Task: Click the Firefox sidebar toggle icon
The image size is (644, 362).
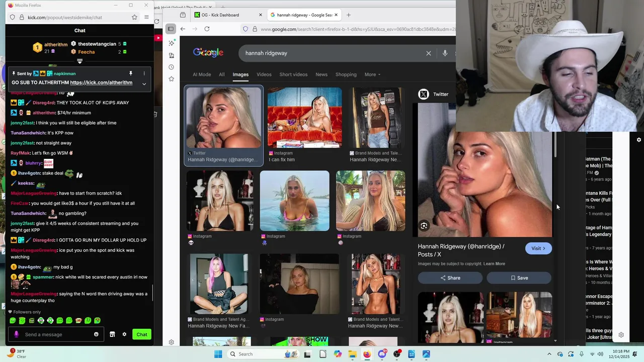Action: (x=171, y=29)
